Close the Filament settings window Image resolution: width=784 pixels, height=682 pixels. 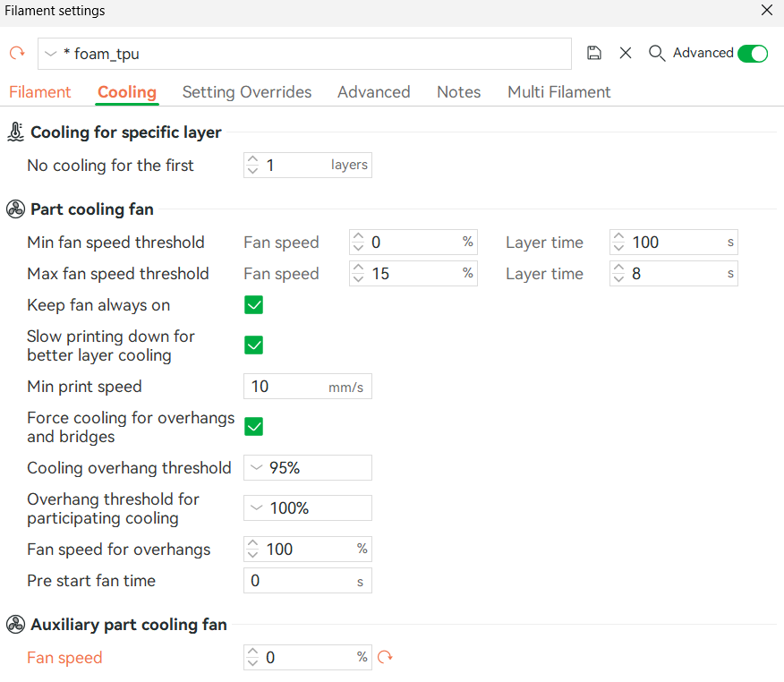(x=766, y=11)
